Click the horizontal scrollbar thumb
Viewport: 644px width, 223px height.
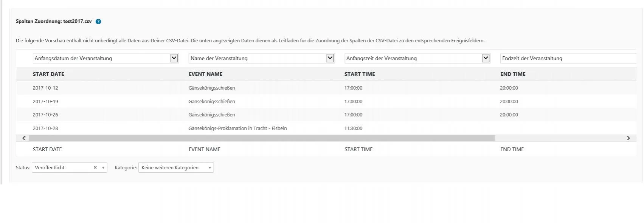pyautogui.click(x=262, y=138)
